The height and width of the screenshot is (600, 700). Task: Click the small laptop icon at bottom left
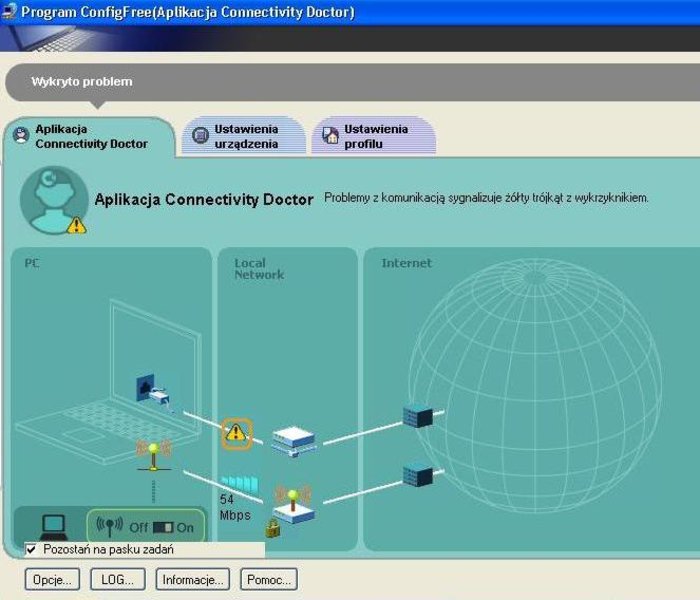point(54,528)
